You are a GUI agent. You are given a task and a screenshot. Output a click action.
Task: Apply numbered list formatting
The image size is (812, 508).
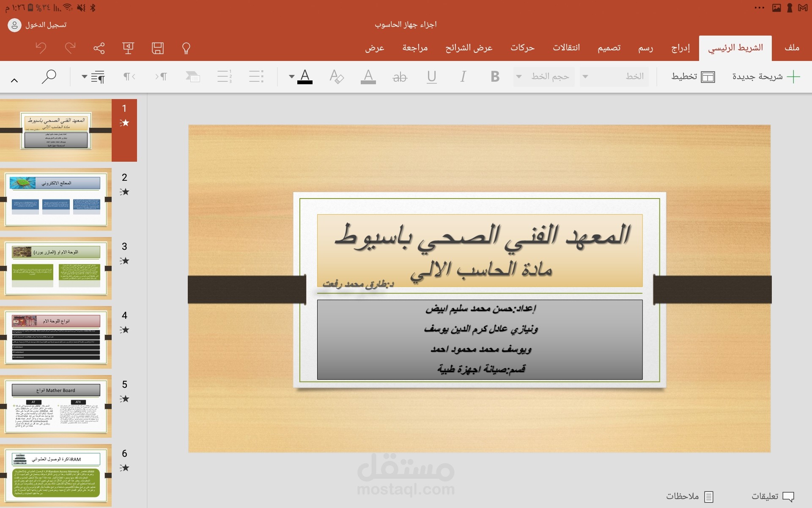pyautogui.click(x=225, y=77)
